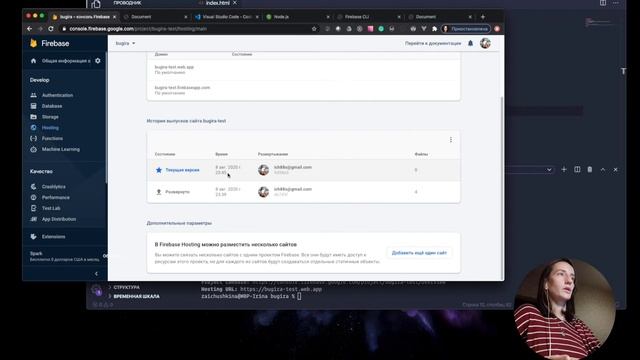640x360 pixels.
Task: Collapse the Firebase sidebar with chevron
Action: [96, 273]
